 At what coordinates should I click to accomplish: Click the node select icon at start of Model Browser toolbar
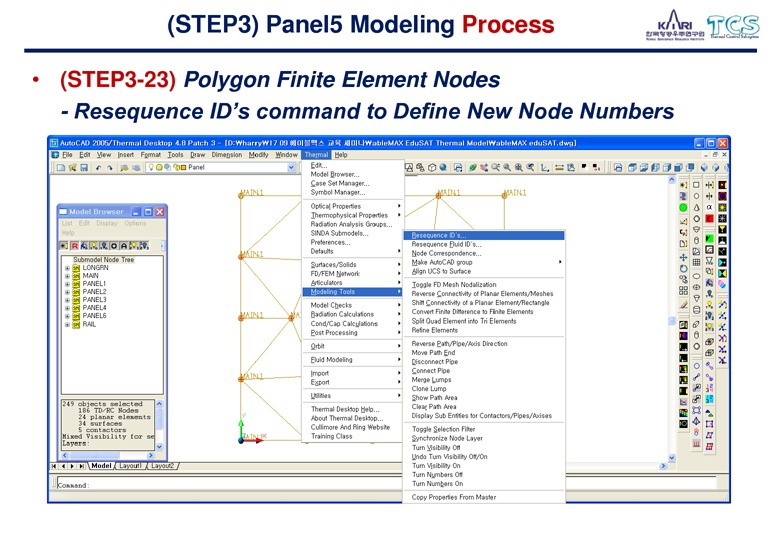64,246
